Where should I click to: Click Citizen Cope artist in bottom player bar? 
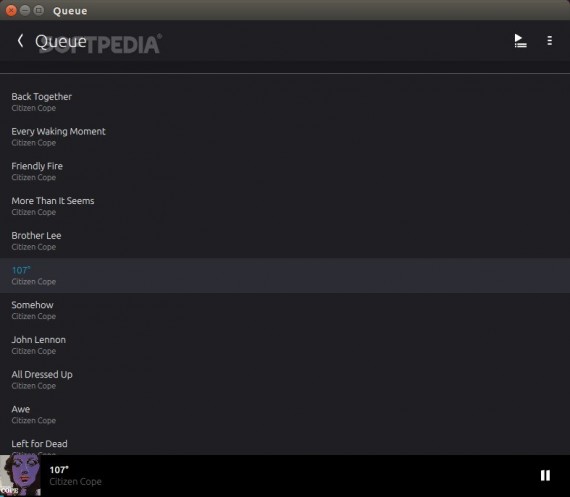[x=75, y=481]
